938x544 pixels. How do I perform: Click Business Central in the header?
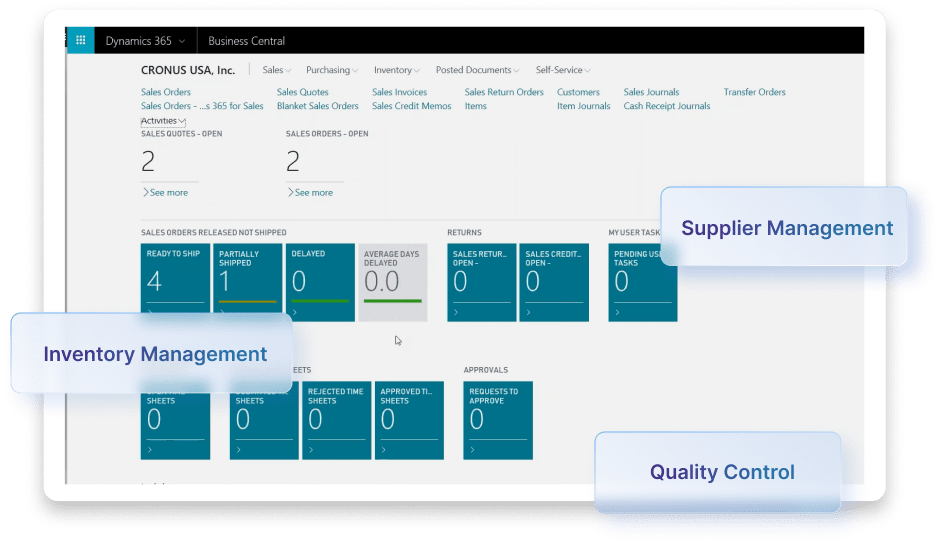pyautogui.click(x=246, y=41)
